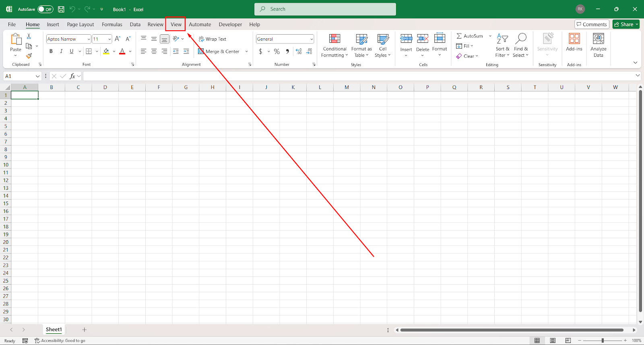The height and width of the screenshot is (345, 644).
Task: Open the File tab
Action: (x=12, y=24)
